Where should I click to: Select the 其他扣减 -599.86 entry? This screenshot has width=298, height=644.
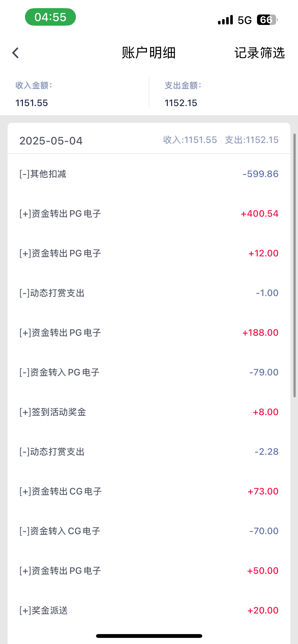click(149, 174)
